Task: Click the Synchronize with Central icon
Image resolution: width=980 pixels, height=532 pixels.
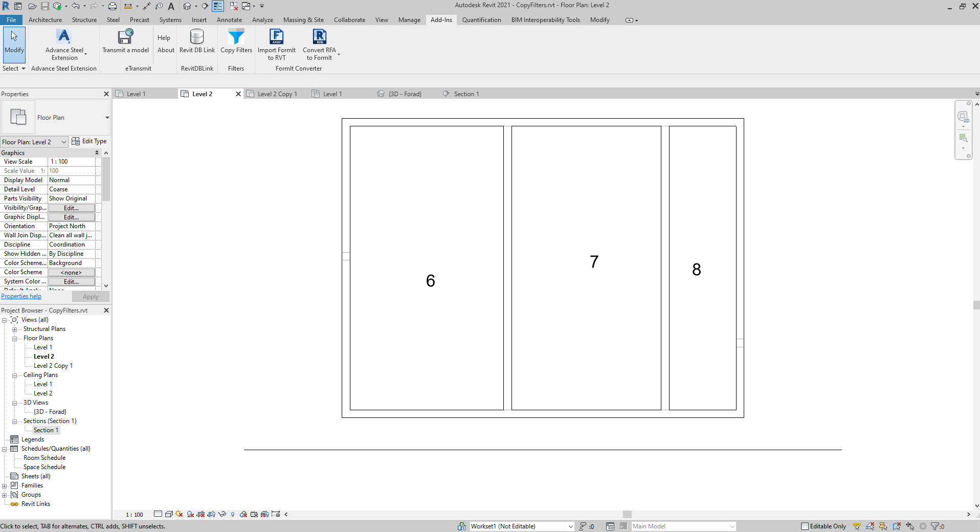Action: pyautogui.click(x=57, y=6)
